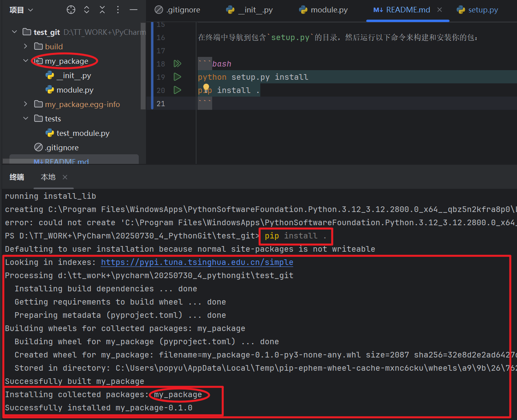Click the run-all double arrow on line 18
The width and height of the screenshot is (517, 420).
click(177, 63)
